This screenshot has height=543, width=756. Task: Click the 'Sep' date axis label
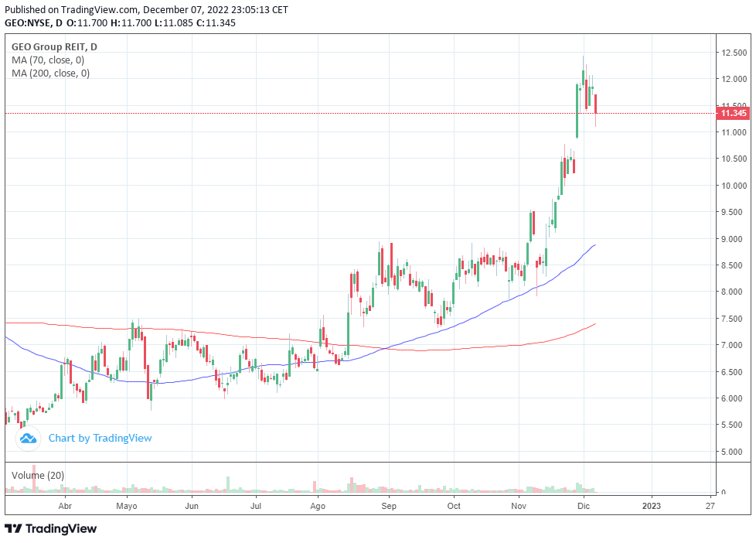tap(389, 507)
